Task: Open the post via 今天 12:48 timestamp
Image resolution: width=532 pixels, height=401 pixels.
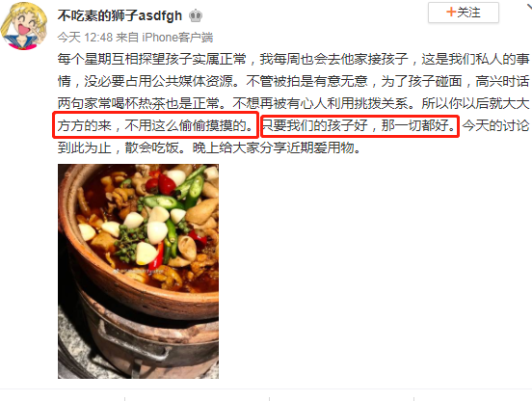Action: (x=85, y=37)
